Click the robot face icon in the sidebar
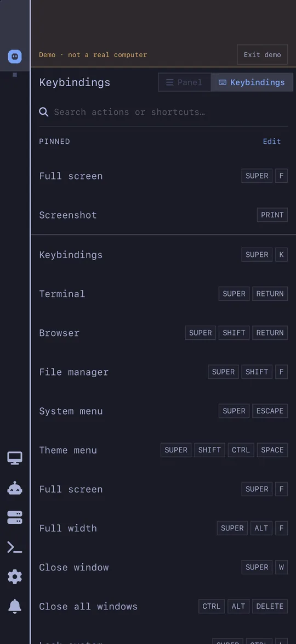 click(x=15, y=56)
